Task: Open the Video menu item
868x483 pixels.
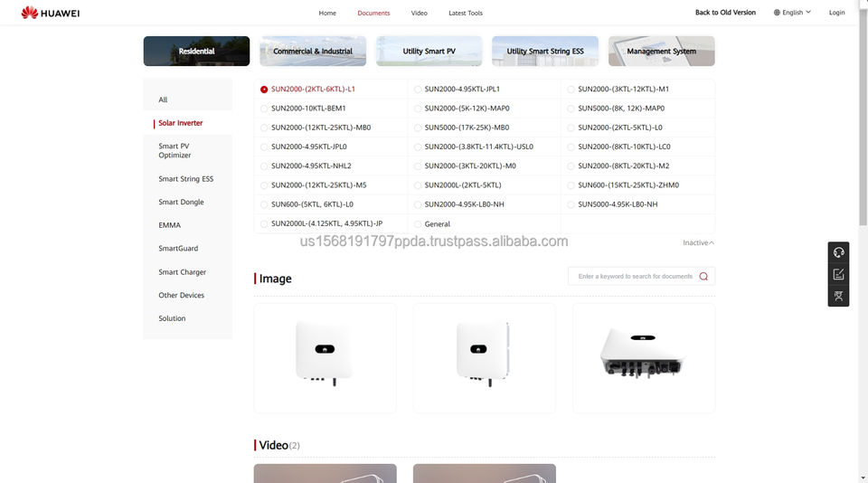Action: (x=419, y=13)
